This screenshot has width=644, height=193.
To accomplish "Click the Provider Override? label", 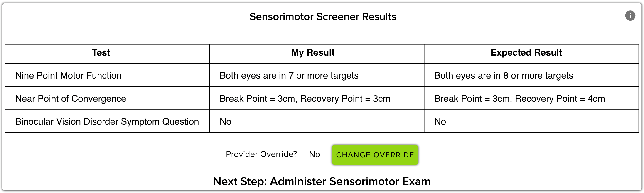I will 261,154.
